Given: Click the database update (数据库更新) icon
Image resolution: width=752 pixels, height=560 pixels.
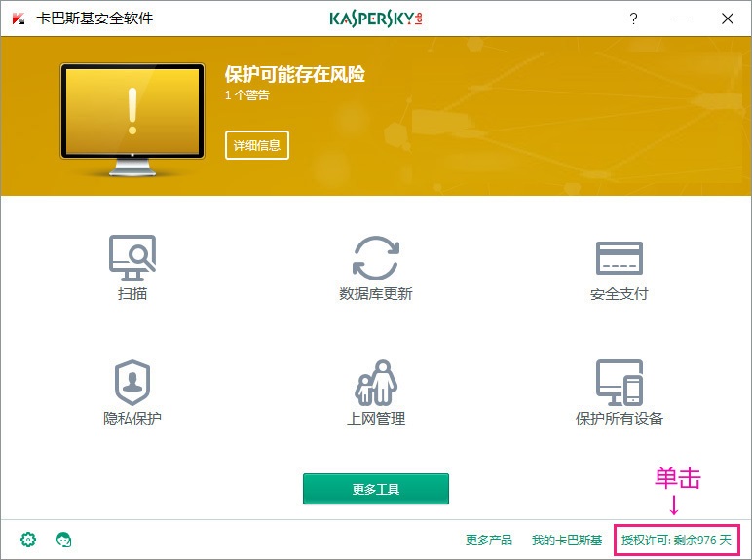Looking at the screenshot, I should (x=376, y=257).
